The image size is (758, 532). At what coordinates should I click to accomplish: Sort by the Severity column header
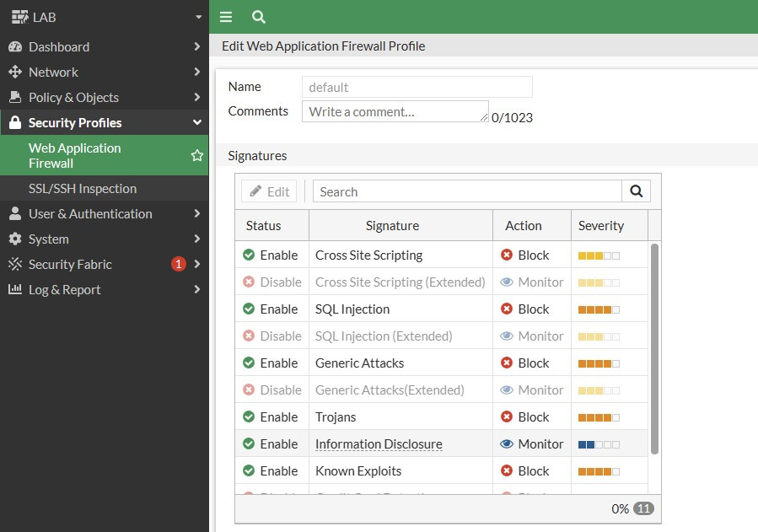(x=609, y=225)
